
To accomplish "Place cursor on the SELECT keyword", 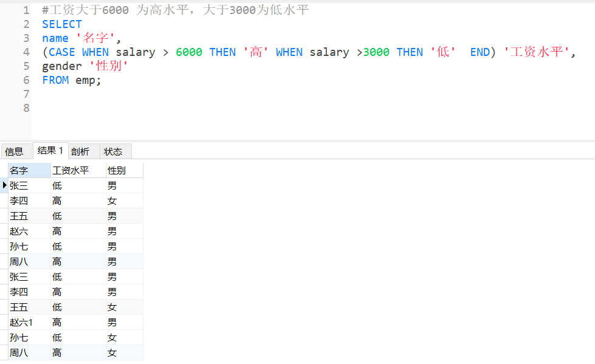I will point(61,24).
